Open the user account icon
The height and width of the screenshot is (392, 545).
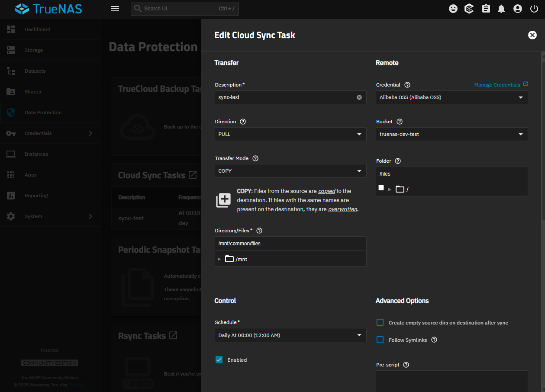[518, 9]
